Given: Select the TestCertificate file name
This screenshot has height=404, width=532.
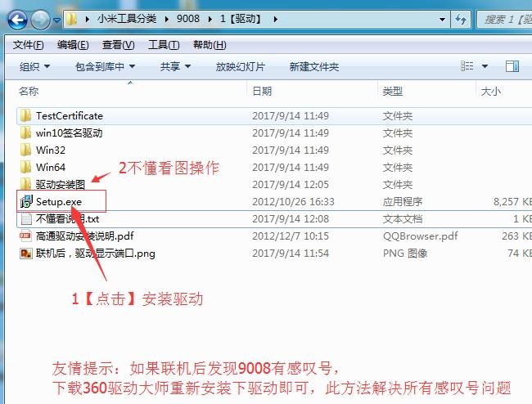Looking at the screenshot, I should pyautogui.click(x=70, y=115).
